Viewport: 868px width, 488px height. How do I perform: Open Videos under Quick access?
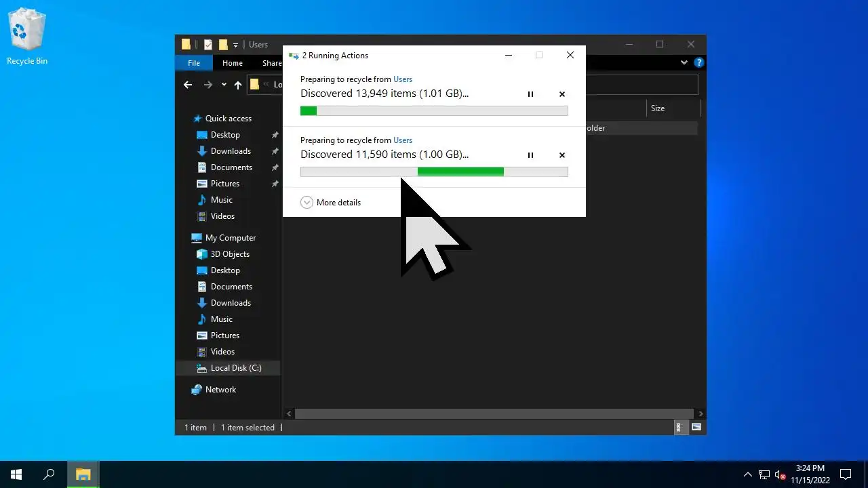[222, 216]
